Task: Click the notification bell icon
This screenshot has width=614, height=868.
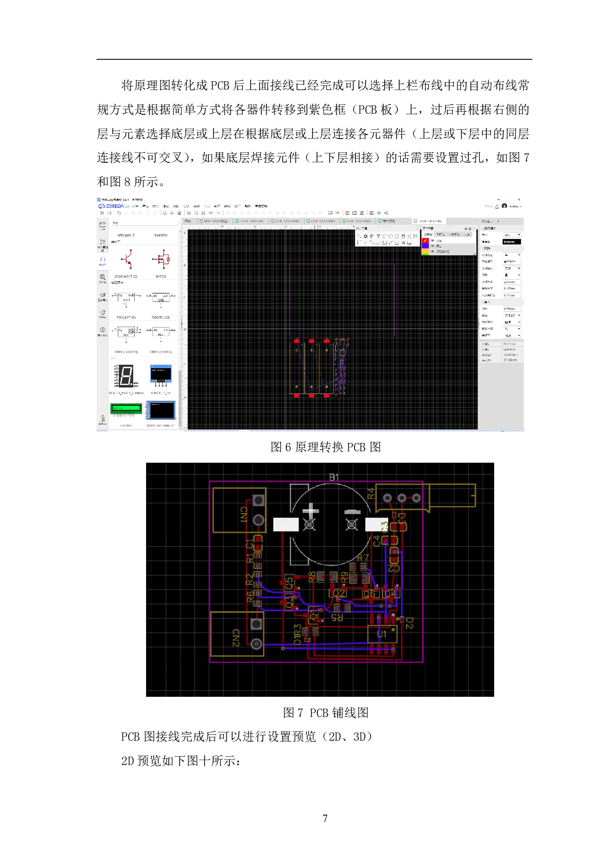Action: (497, 206)
